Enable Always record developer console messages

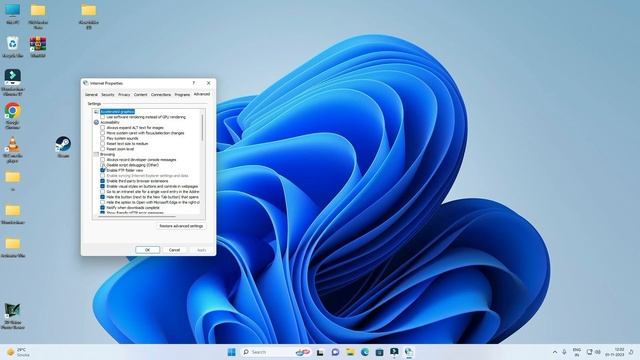(x=102, y=160)
